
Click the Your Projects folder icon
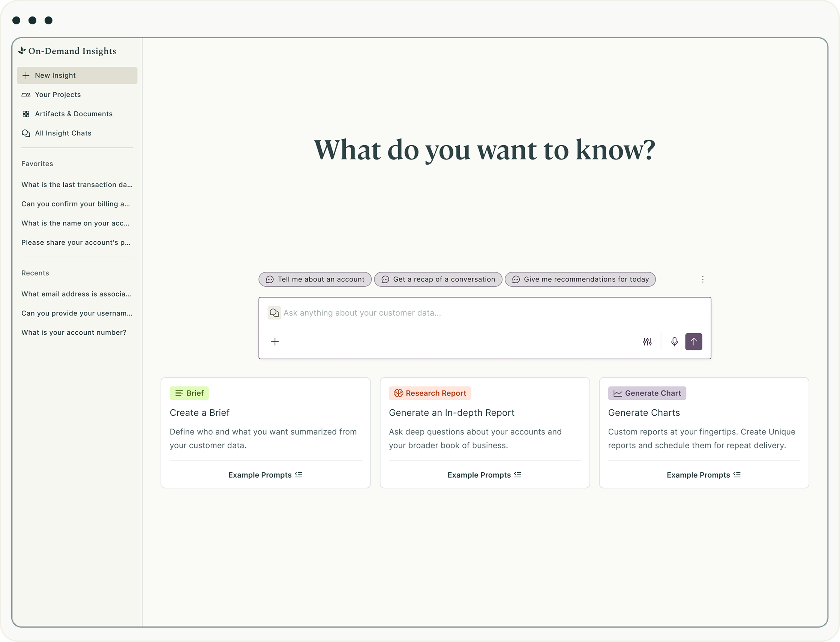click(26, 95)
